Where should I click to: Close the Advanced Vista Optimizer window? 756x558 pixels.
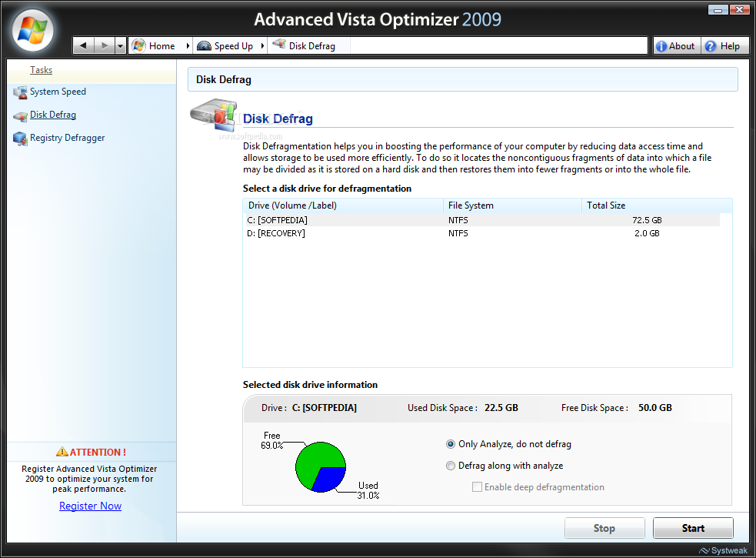(739, 10)
